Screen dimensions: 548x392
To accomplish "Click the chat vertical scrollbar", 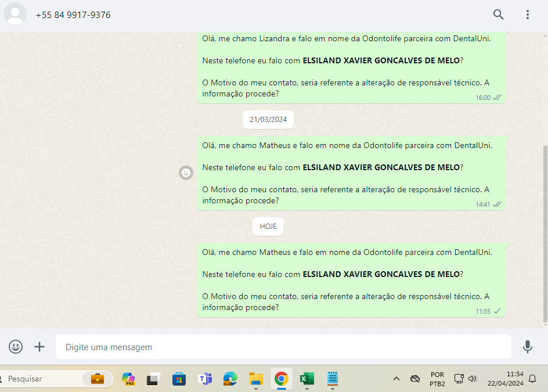I will (x=545, y=233).
